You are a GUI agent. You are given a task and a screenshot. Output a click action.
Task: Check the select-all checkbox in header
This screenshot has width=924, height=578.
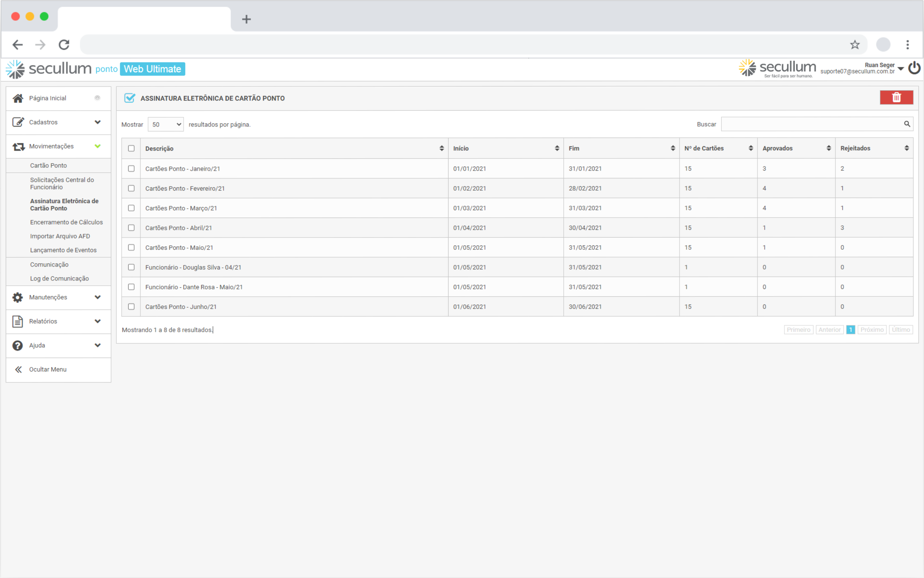[x=131, y=149]
